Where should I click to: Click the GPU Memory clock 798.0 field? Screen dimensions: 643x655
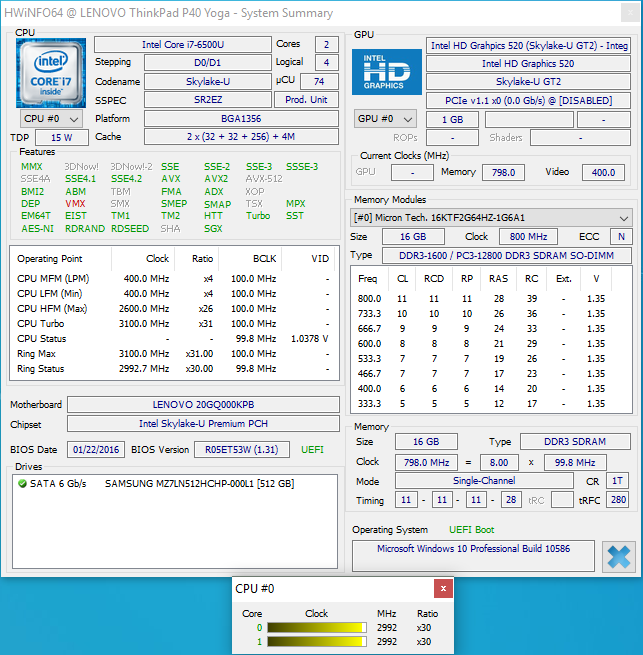[503, 173]
